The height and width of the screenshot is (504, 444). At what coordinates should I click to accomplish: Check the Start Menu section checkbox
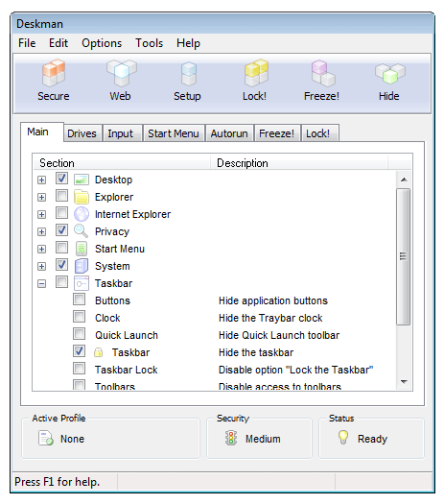coord(61,248)
